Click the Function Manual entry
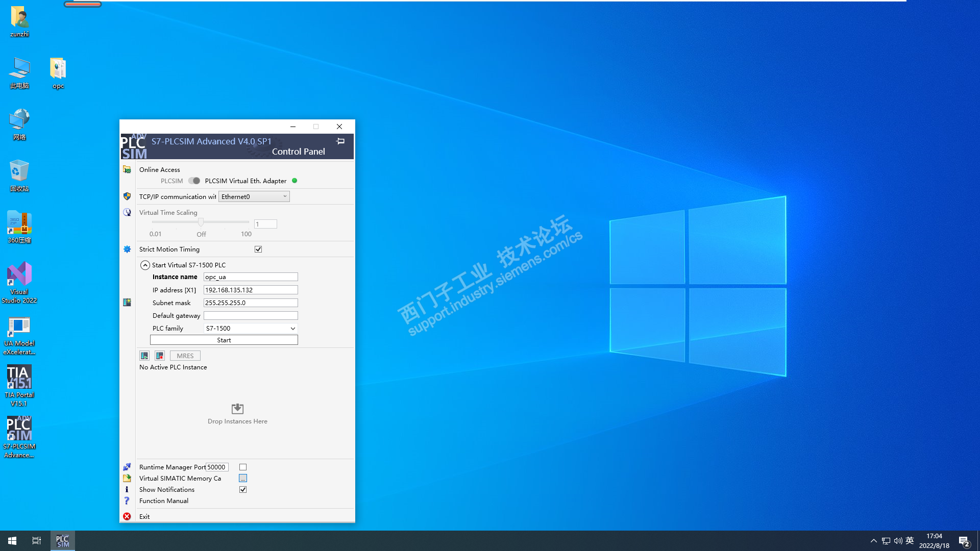The image size is (980, 551). (x=164, y=500)
